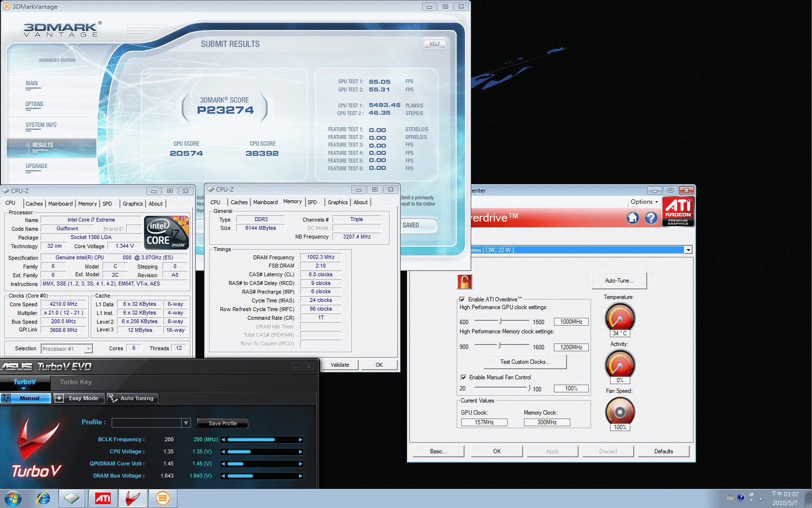Click tray keyboard language icon

pyautogui.click(x=730, y=498)
